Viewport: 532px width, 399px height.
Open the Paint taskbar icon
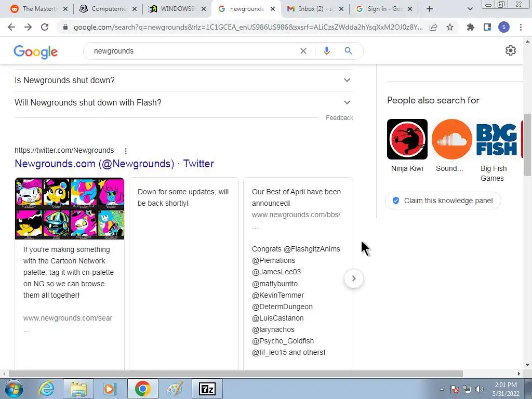(175, 389)
